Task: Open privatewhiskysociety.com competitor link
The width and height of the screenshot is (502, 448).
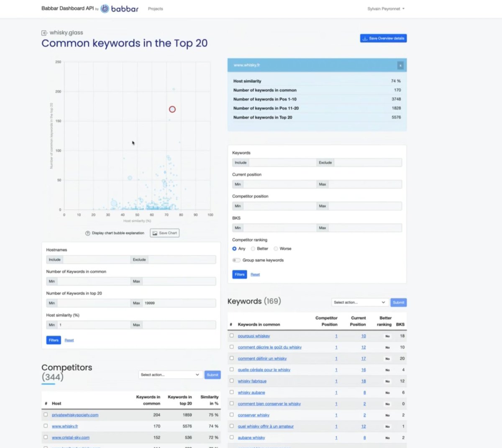Action: pos(75,415)
